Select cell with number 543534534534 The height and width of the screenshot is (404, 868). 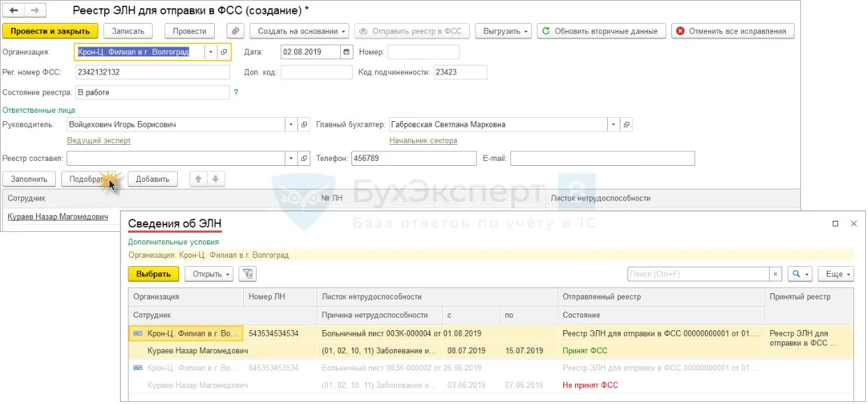[x=280, y=334]
